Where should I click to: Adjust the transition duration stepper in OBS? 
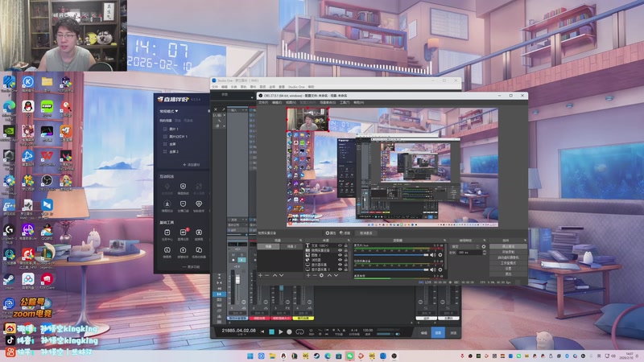[485, 253]
